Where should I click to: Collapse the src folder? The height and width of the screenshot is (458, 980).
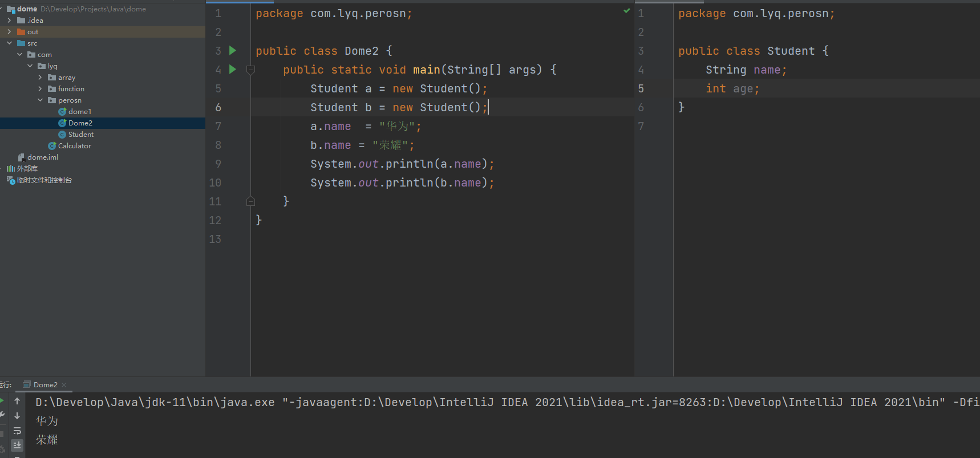coord(9,43)
